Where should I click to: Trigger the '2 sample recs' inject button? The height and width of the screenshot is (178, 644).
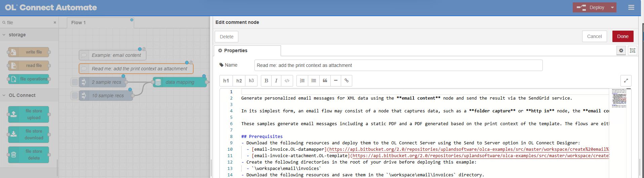(x=75, y=82)
